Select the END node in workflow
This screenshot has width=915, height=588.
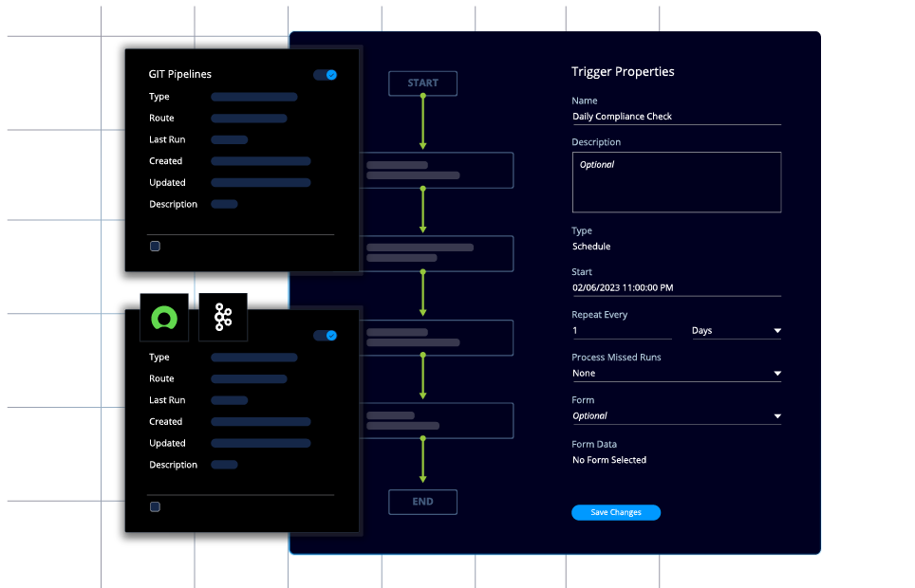422,503
